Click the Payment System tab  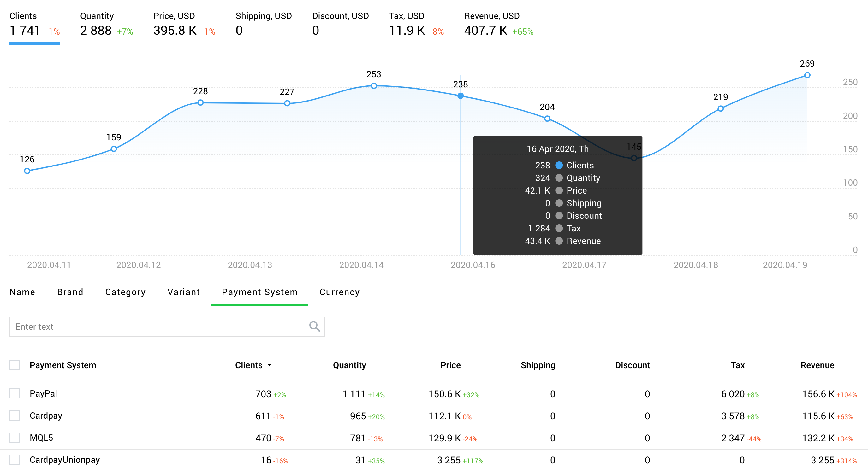[x=260, y=292]
